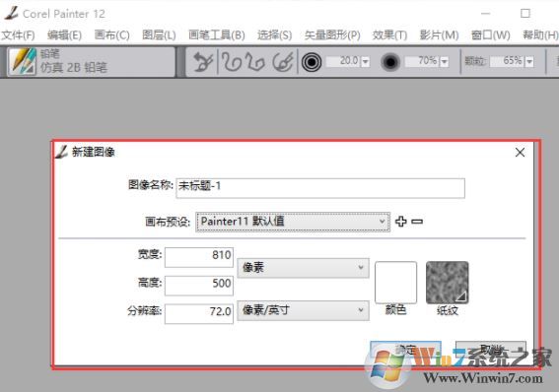Open the 像素/英寸 resolution units dropdown
Screen dimensions: 559x392
(x=303, y=310)
